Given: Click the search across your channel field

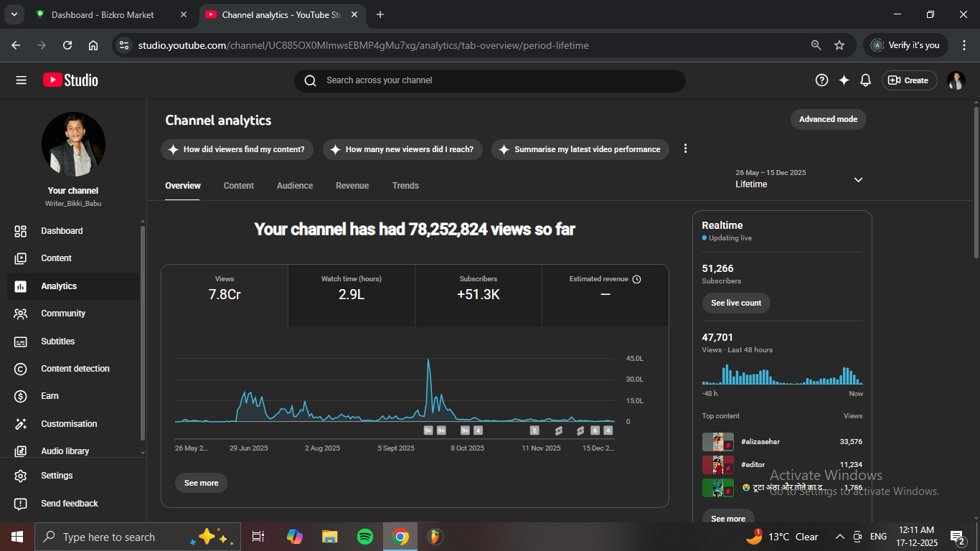Looking at the screenshot, I should (489, 80).
